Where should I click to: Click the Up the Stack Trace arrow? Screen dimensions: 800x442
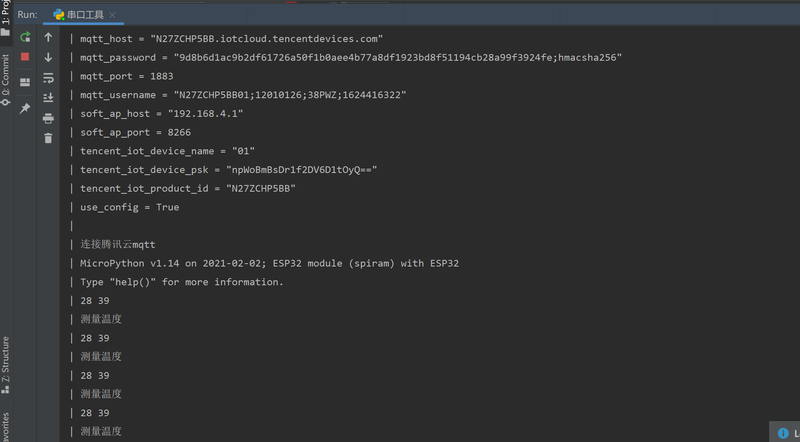[x=48, y=37]
